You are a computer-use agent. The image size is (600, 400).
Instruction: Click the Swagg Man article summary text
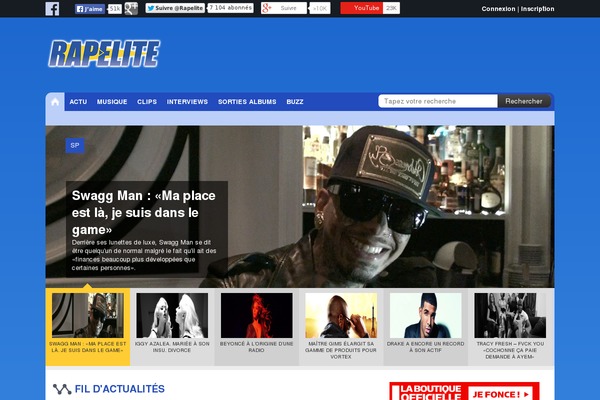(144, 255)
